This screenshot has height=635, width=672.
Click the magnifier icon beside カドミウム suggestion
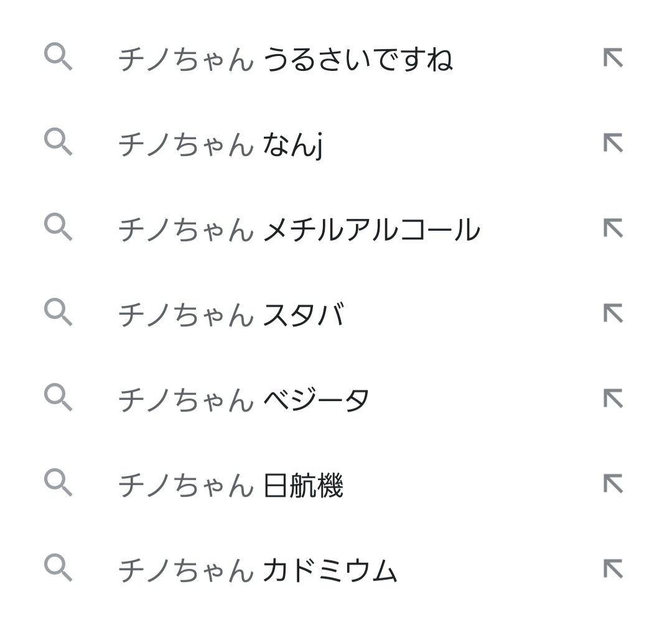[x=58, y=568]
